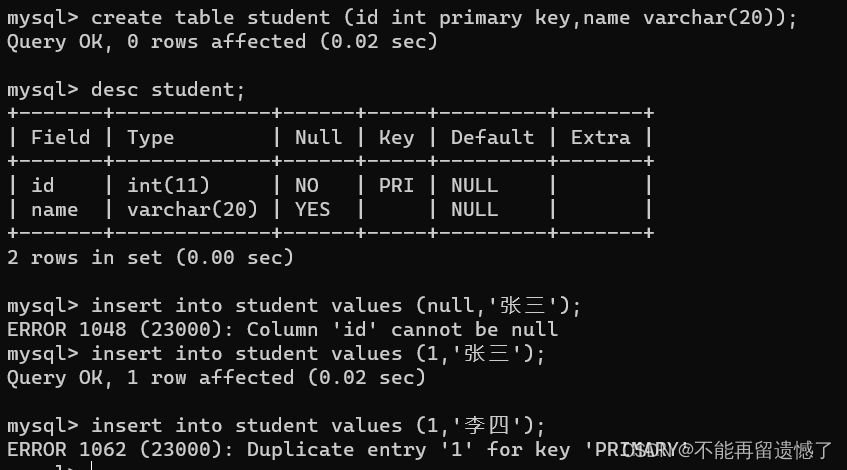The image size is (847, 470).
Task: Click the 'Query OK, 1 row affected' line
Action: (216, 377)
